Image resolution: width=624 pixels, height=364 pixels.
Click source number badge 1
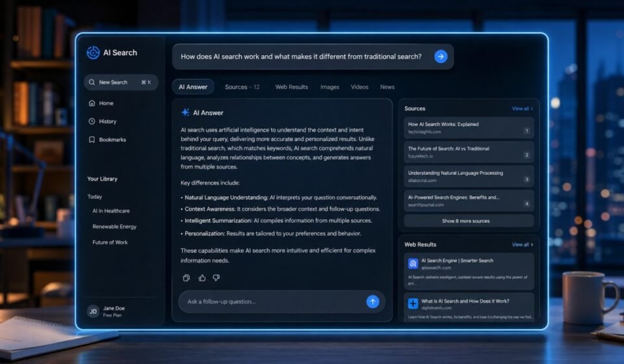click(x=526, y=131)
